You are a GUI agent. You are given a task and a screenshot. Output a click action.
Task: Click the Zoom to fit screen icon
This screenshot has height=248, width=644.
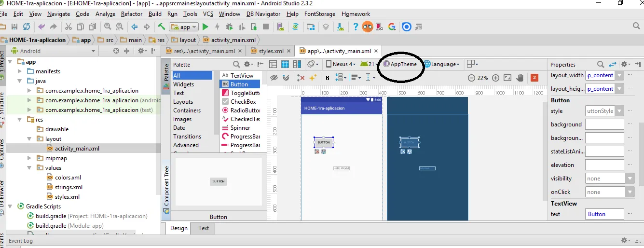507,78
